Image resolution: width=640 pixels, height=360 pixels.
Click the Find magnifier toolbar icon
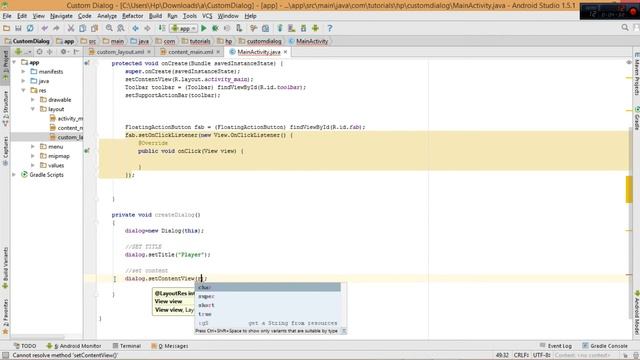point(109,28)
